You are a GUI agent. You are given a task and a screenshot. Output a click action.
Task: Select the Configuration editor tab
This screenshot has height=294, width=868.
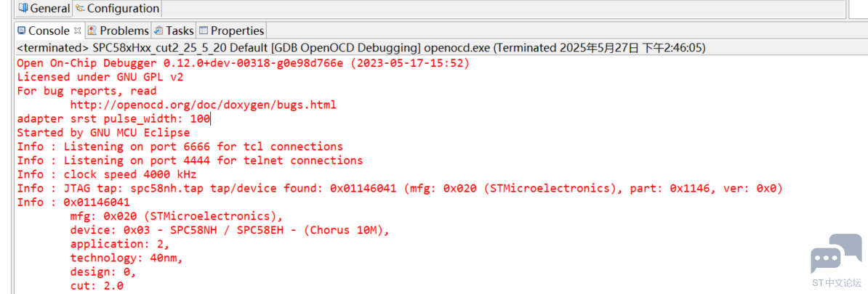(x=117, y=8)
